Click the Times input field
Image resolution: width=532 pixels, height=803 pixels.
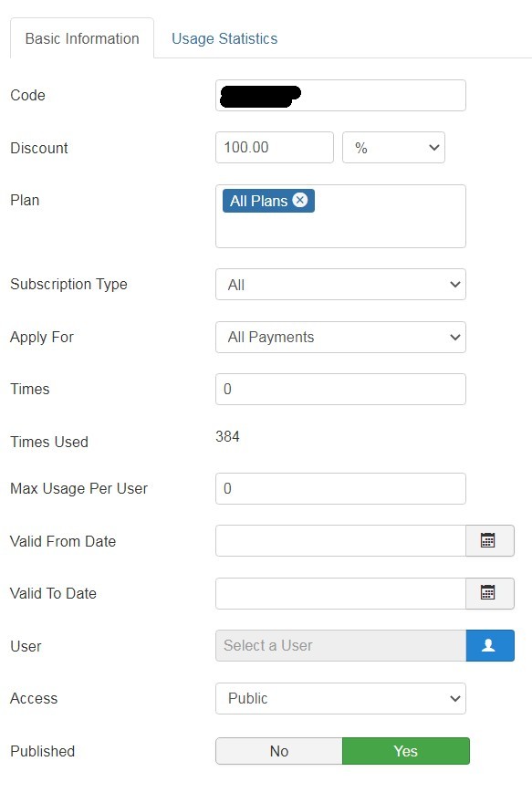[340, 390]
